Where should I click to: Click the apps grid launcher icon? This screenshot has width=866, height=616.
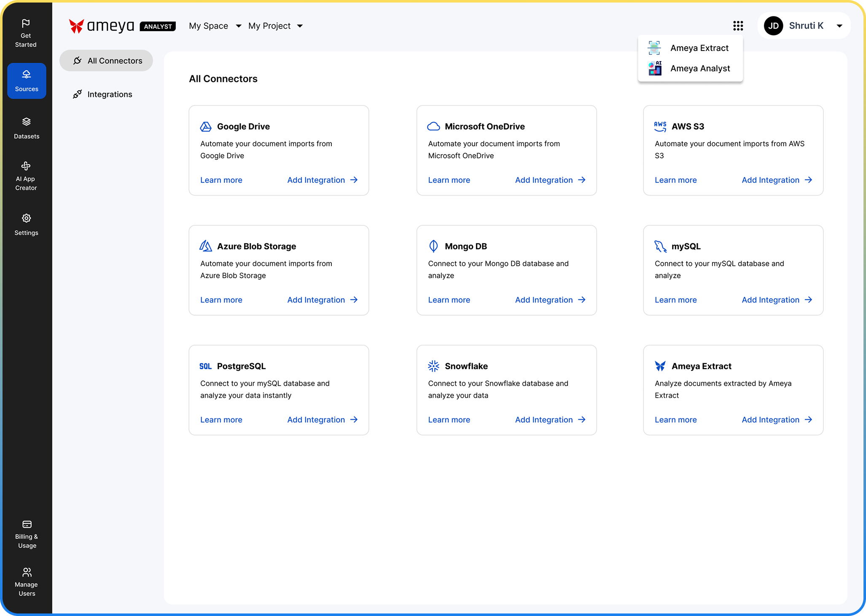pyautogui.click(x=738, y=26)
